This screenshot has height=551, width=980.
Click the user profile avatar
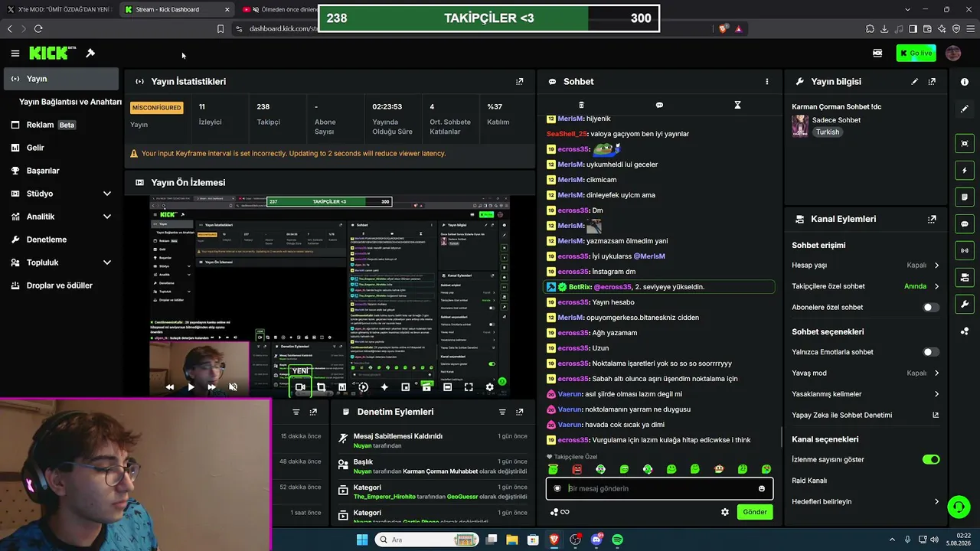click(953, 53)
